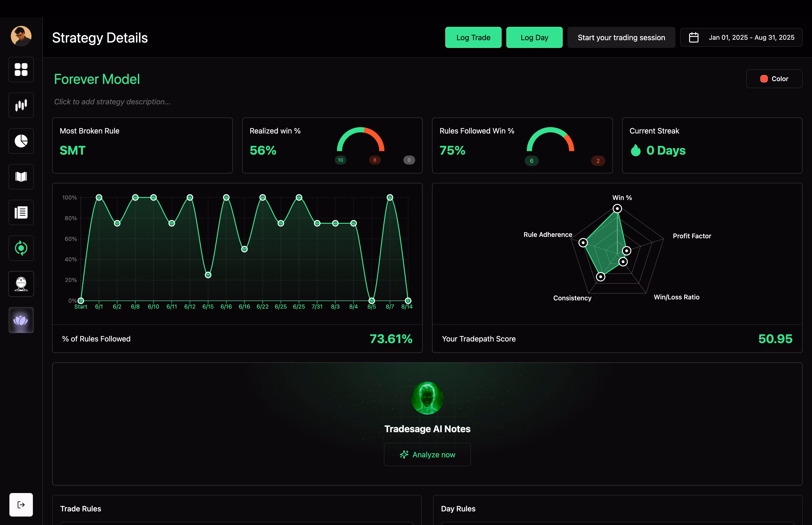Click the calendar icon in the date selector
This screenshot has height=525, width=812.
[693, 38]
